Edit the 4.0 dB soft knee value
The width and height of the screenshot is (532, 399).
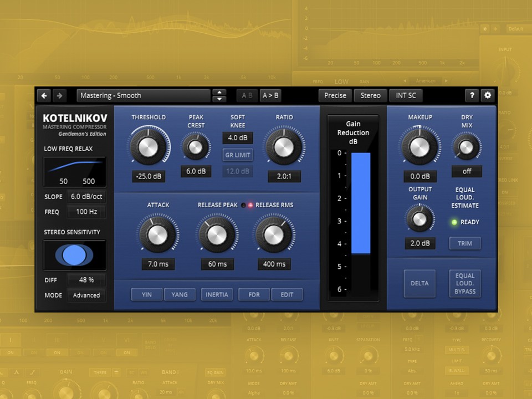coord(238,138)
